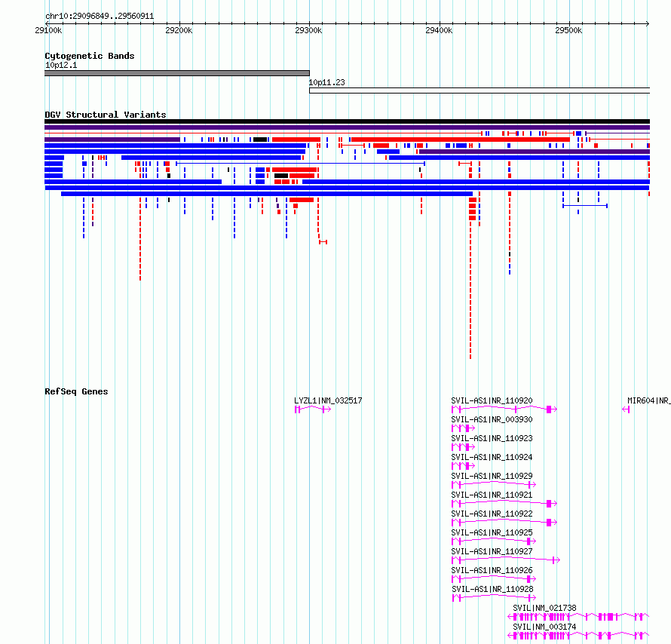Viewport: 671px width, 644px height.
Task: Click the 29100k ruler tick label
Action: pyautogui.click(x=48, y=30)
